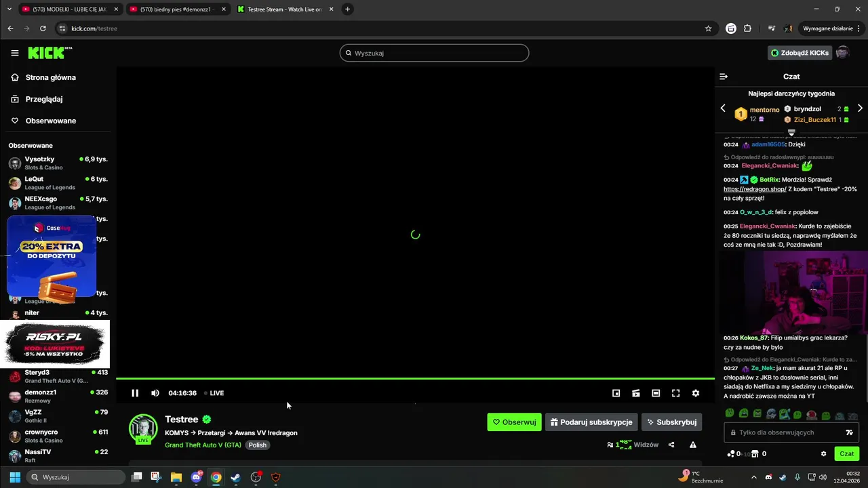The height and width of the screenshot is (488, 868).
Task: Open a new browser tab
Action: click(347, 9)
